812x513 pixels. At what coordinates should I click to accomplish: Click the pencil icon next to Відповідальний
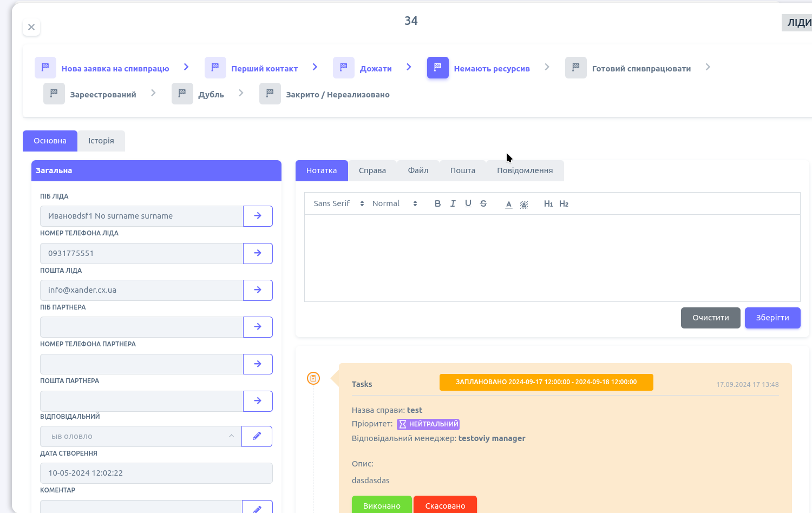257,436
